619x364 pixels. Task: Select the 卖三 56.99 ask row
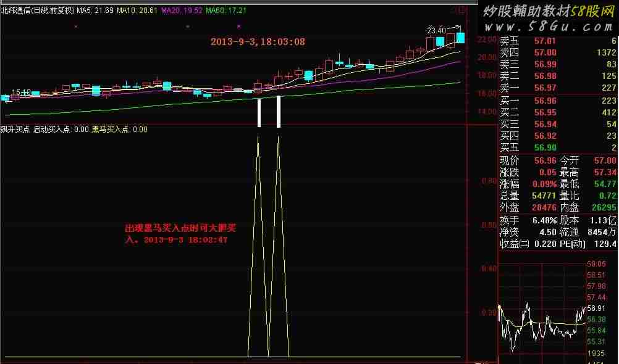[558, 64]
